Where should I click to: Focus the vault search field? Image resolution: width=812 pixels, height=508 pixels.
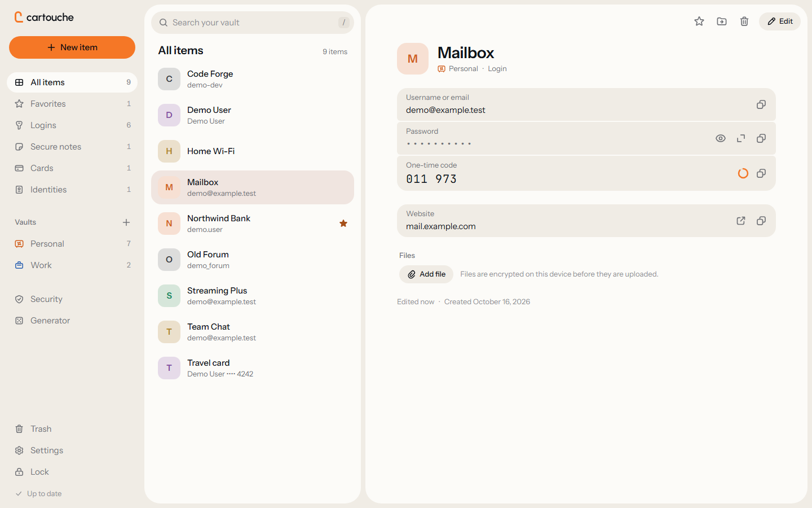coord(253,23)
